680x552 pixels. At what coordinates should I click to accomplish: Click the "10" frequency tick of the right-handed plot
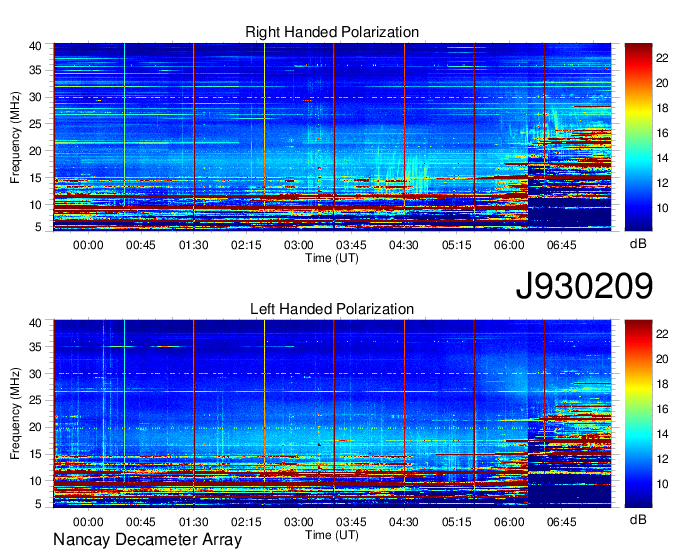point(35,205)
